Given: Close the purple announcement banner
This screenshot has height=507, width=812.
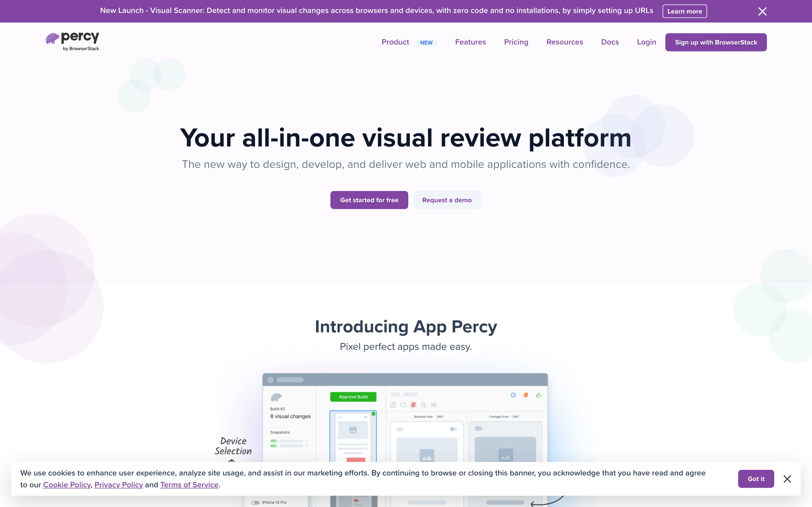Looking at the screenshot, I should 762,11.
